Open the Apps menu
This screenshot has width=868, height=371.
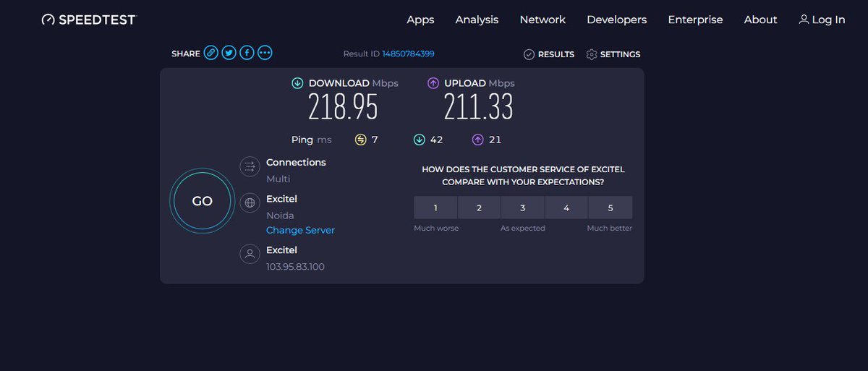click(420, 20)
